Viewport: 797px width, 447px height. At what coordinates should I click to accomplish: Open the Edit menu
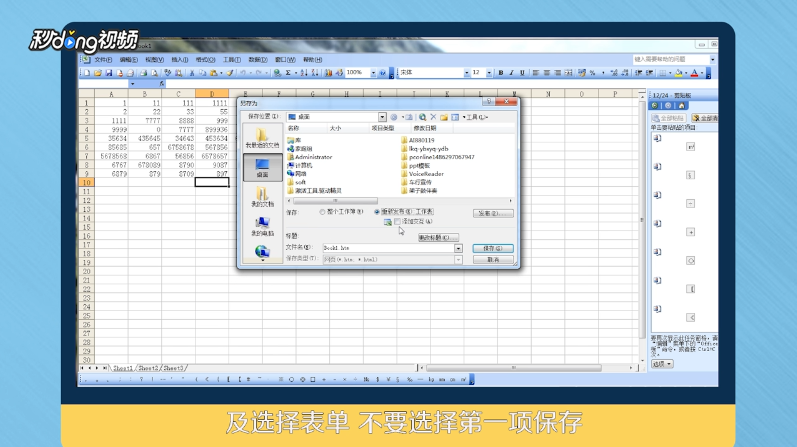[x=129, y=60]
